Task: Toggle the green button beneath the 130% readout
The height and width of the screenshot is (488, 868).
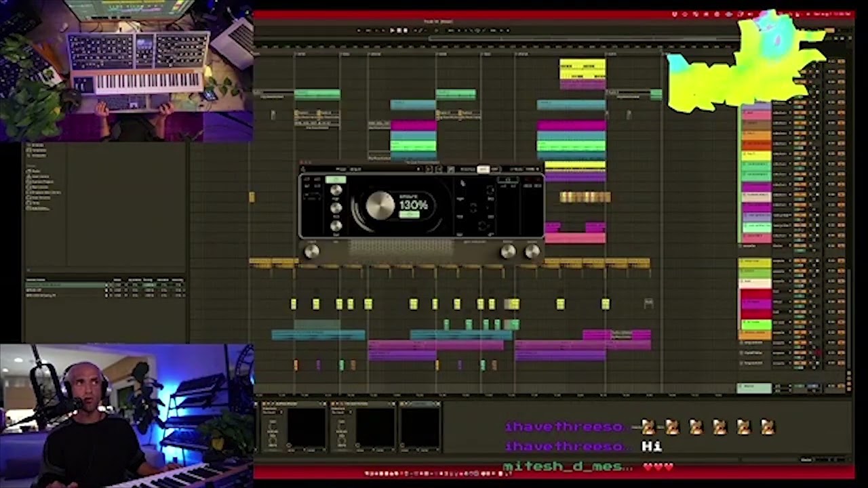Action: [x=409, y=215]
